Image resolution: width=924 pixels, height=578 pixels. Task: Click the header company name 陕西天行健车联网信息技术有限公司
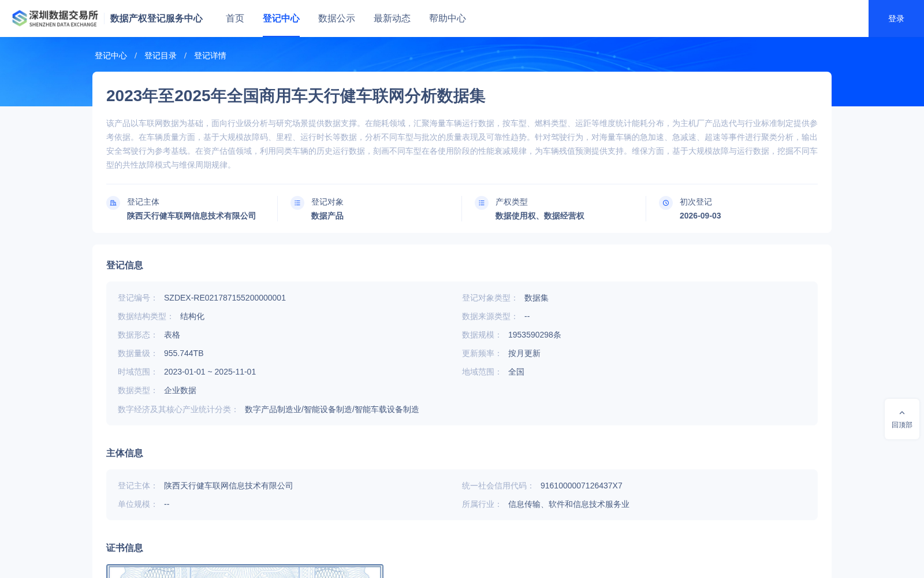coord(192,216)
